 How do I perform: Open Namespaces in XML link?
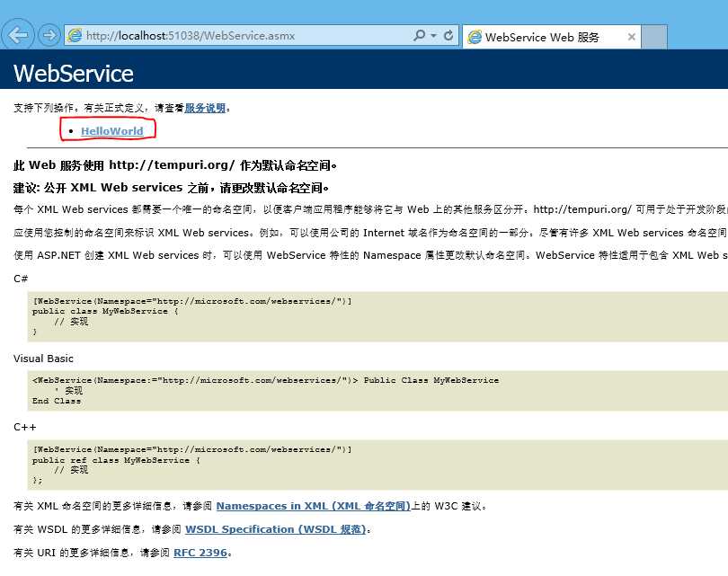point(314,506)
